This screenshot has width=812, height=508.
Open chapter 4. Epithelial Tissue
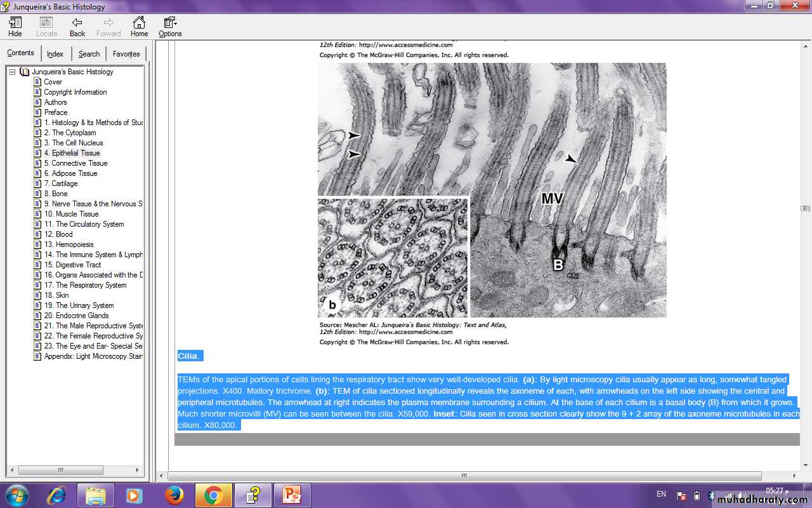click(72, 153)
